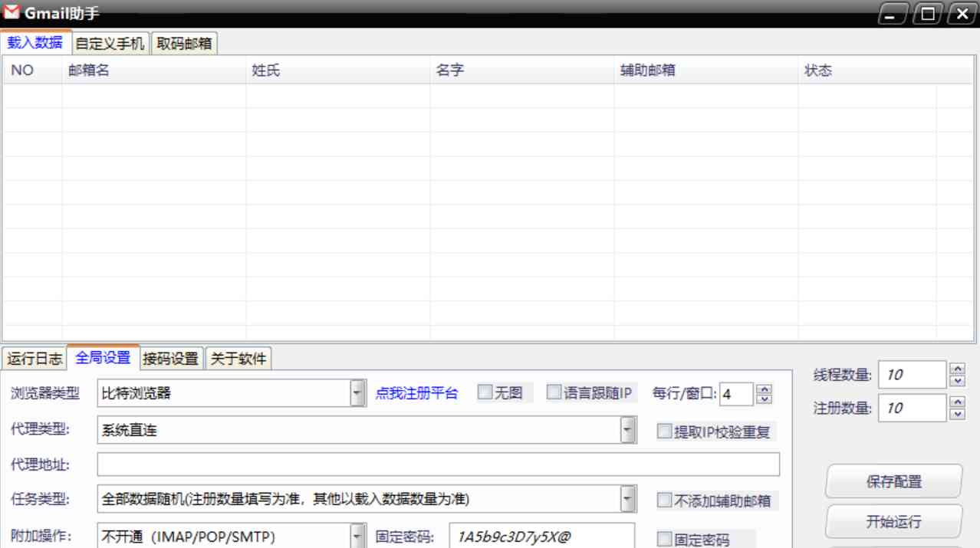This screenshot has height=548, width=980.
Task: Increase the 注册数量 value
Action: (x=958, y=402)
